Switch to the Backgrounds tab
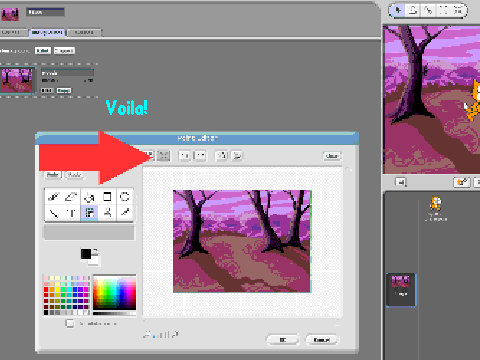480x360 pixels. click(47, 32)
